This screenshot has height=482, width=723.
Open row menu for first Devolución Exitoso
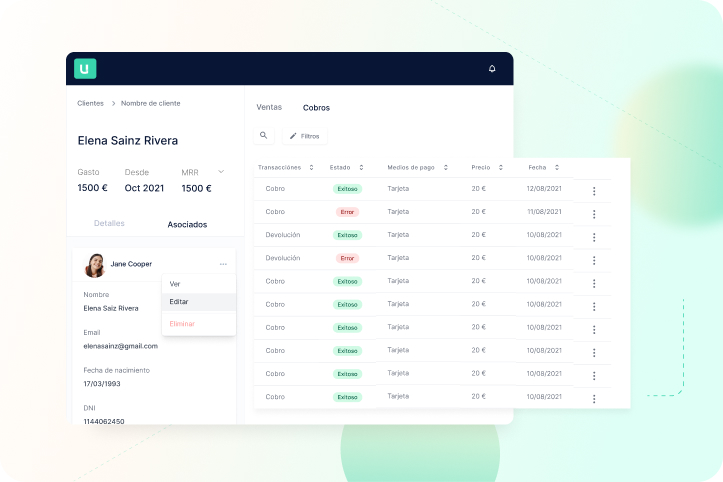click(x=594, y=237)
